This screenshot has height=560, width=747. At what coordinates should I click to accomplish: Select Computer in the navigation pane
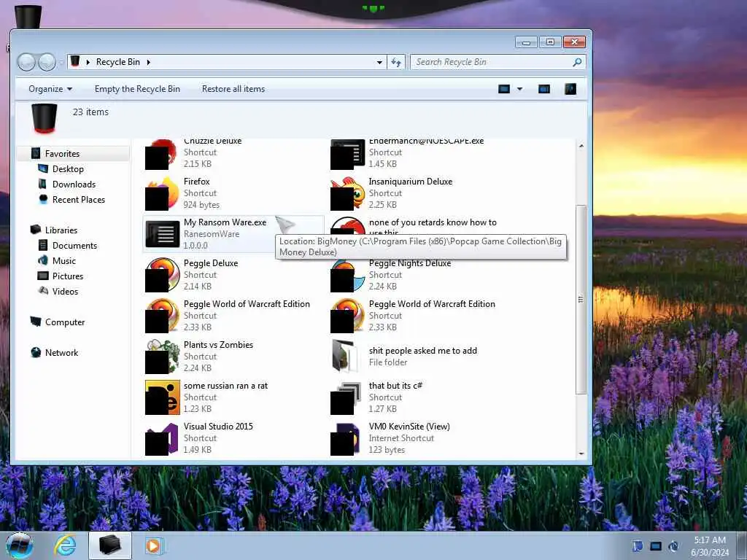click(65, 322)
